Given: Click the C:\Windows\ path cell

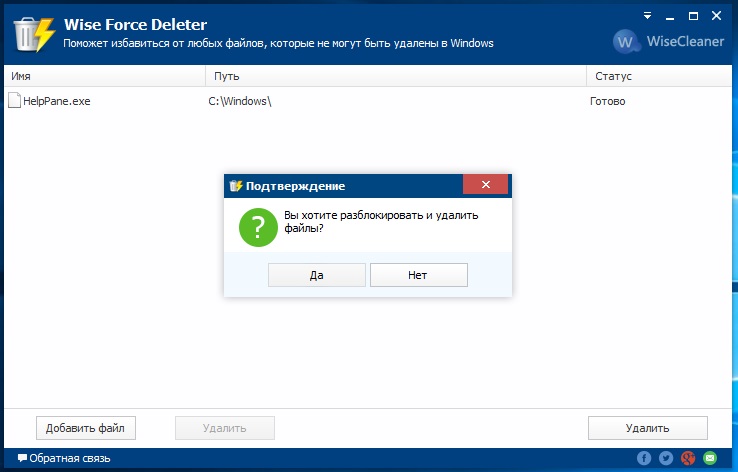Looking at the screenshot, I should pyautogui.click(x=240, y=101).
